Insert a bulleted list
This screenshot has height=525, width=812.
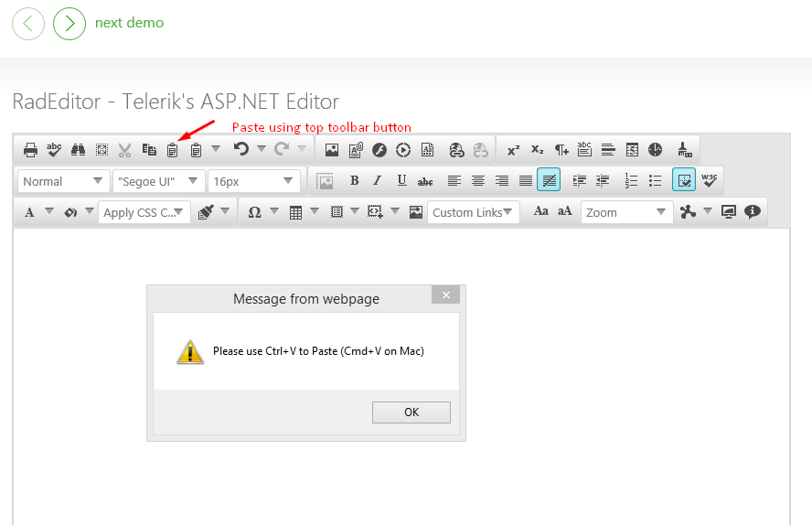click(x=655, y=181)
